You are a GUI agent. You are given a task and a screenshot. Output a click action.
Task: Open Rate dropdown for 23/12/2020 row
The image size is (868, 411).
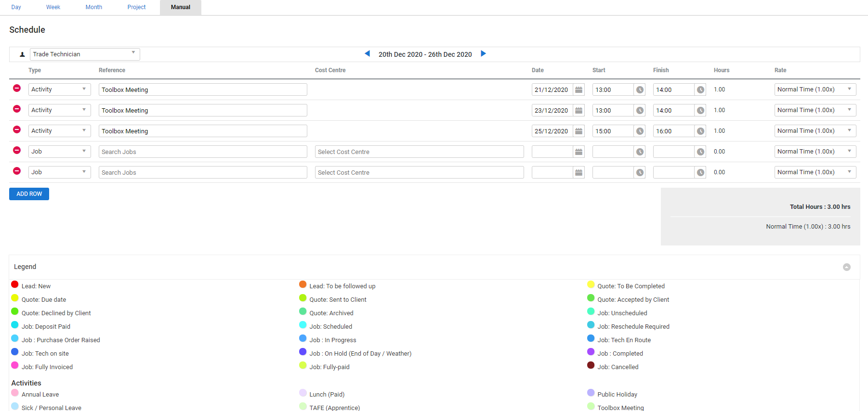[x=815, y=110]
